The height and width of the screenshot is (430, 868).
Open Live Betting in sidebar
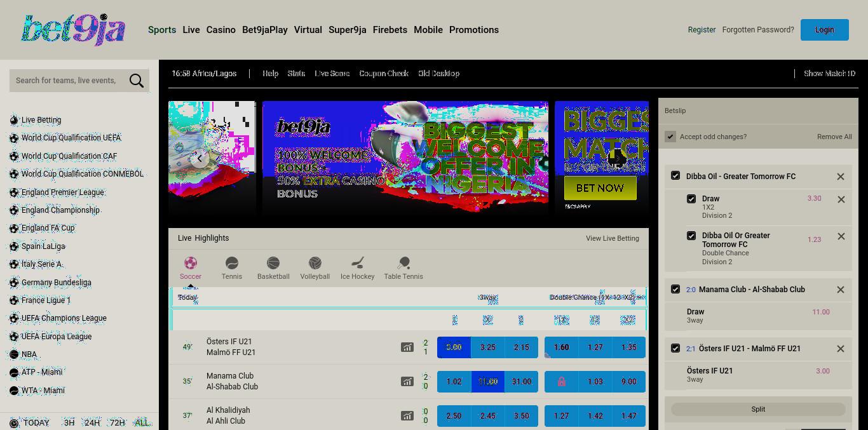41,120
